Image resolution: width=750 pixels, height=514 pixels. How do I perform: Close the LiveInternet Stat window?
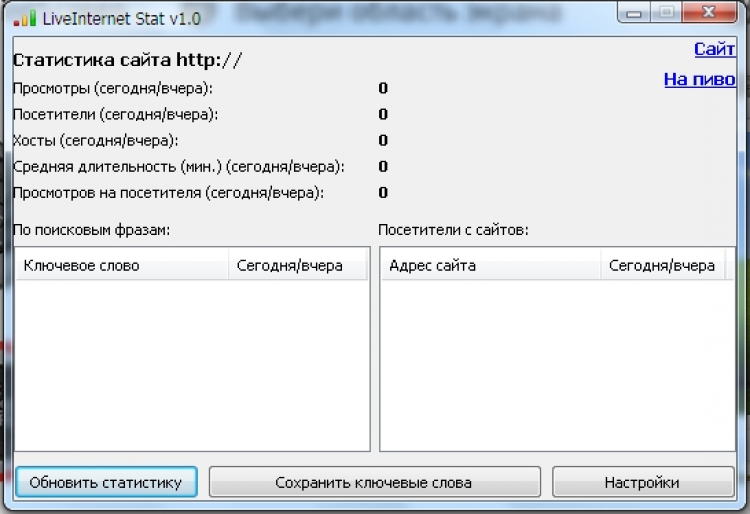(x=709, y=12)
